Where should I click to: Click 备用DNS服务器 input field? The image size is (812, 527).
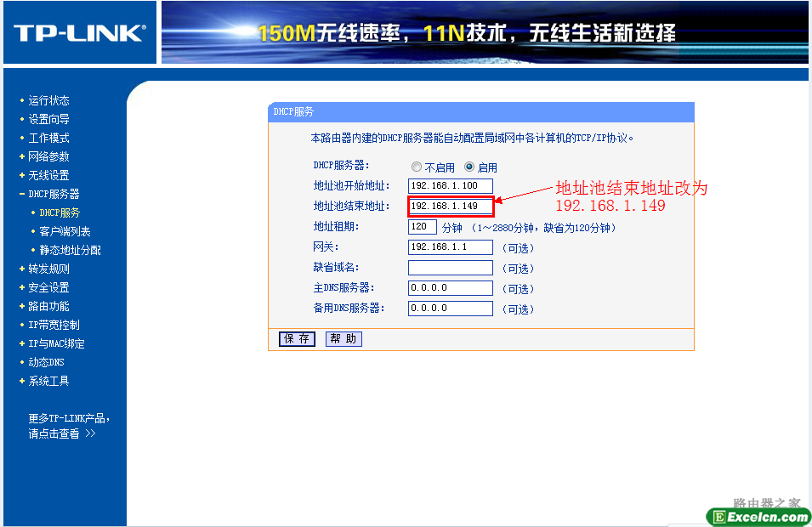click(x=451, y=308)
